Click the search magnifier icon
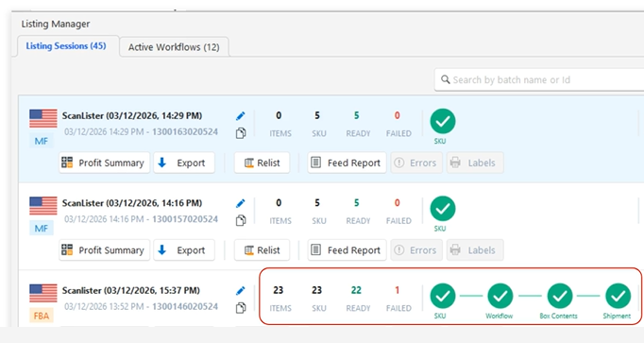The height and width of the screenshot is (343, 644). [x=445, y=79]
